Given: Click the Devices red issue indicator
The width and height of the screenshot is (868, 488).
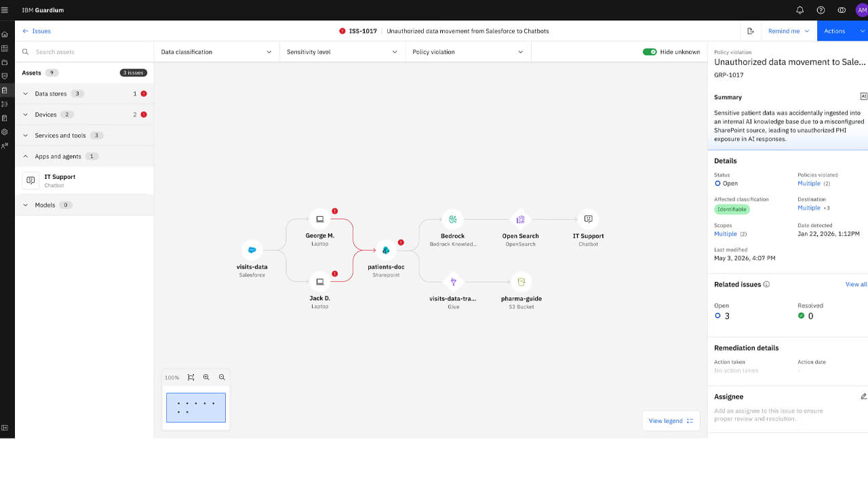Looking at the screenshot, I should coord(144,115).
